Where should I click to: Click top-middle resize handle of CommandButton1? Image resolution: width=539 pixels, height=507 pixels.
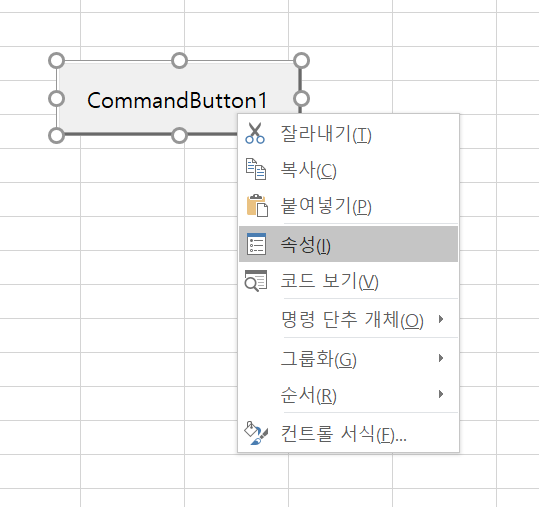pos(179,61)
